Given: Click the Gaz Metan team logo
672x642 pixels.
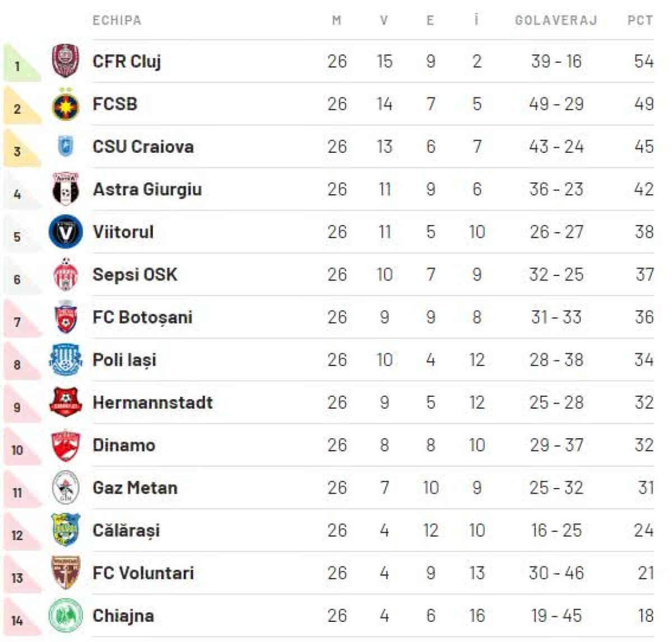Looking at the screenshot, I should click(66, 488).
